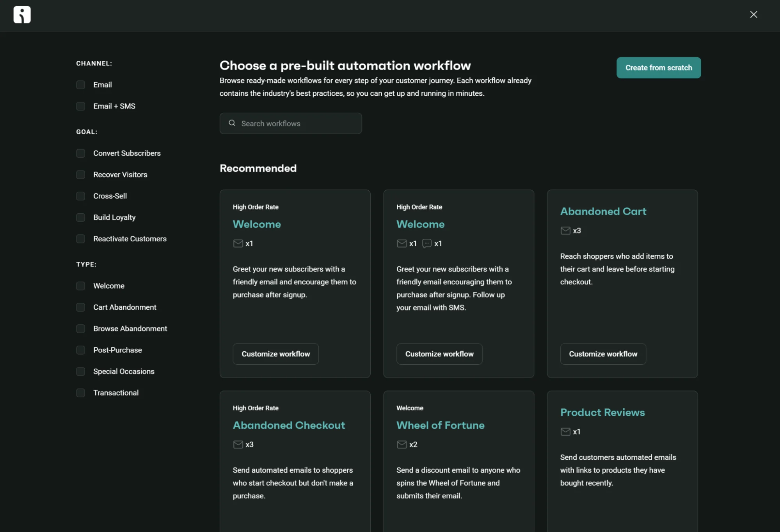Check the Email + SMS channel filter
This screenshot has height=532, width=780.
tap(80, 106)
